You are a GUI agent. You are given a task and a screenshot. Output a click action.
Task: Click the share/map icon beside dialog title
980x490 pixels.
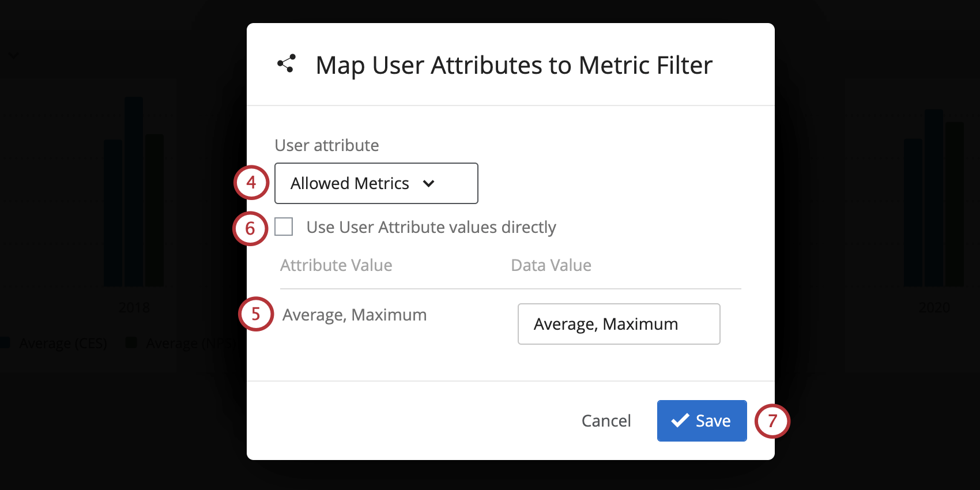point(287,64)
